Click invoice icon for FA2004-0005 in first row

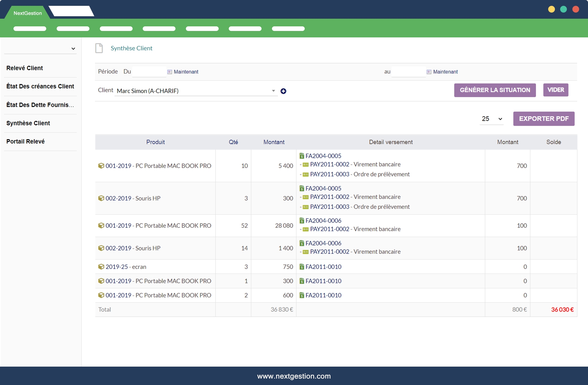click(302, 156)
